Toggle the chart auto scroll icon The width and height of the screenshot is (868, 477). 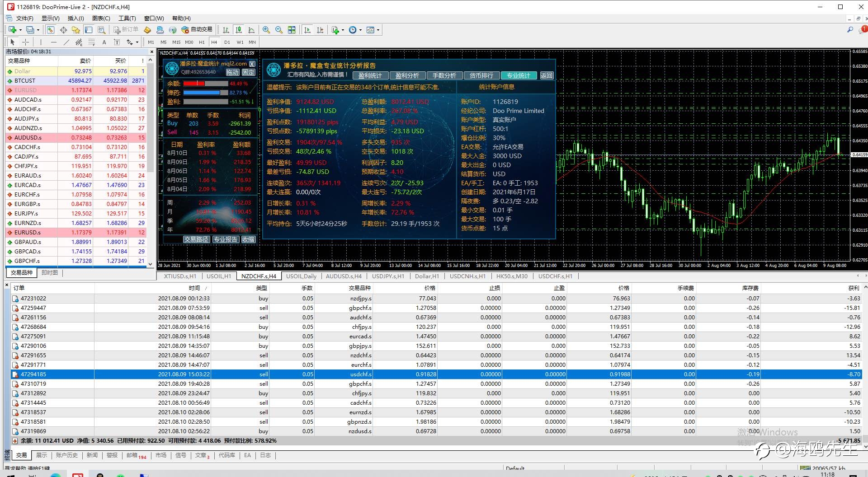pyautogui.click(x=307, y=30)
